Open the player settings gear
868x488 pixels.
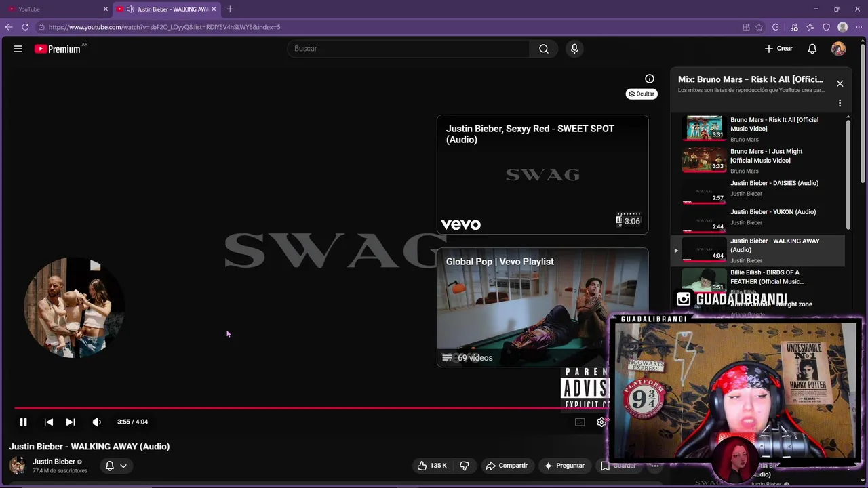601,422
